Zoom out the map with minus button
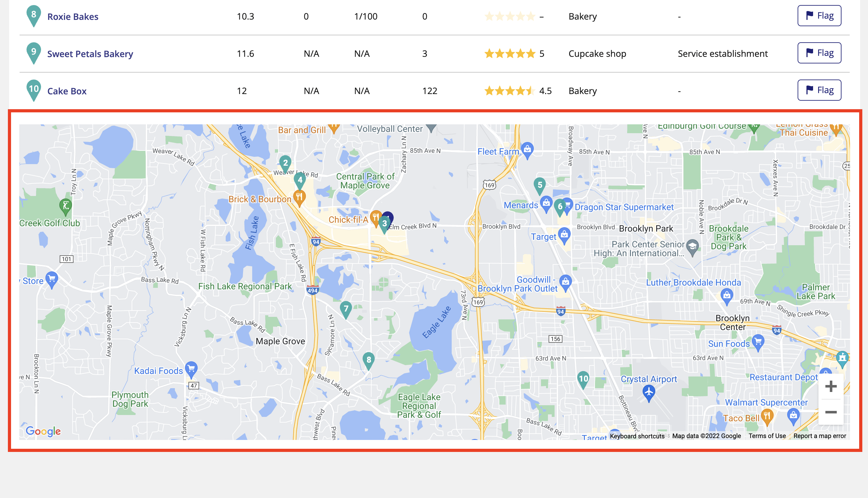 click(x=831, y=412)
